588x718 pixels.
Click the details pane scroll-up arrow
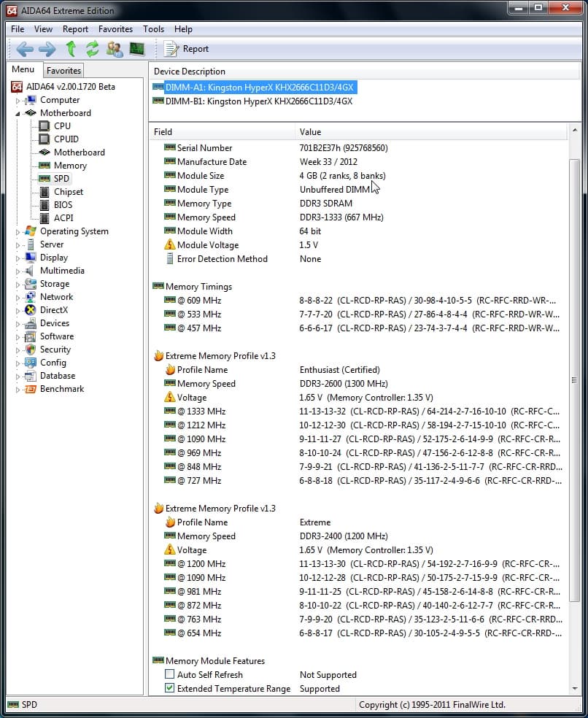tap(575, 131)
